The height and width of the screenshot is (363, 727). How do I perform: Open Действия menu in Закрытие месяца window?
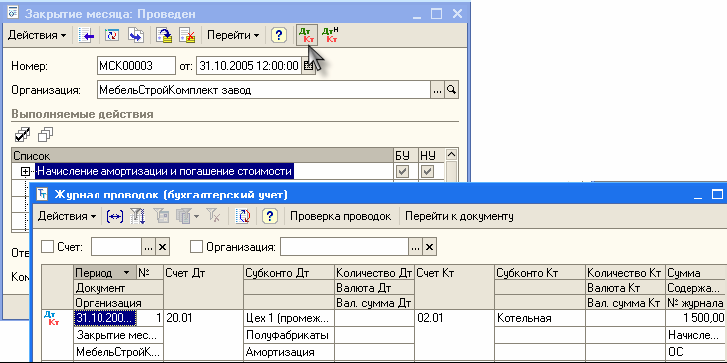pyautogui.click(x=37, y=35)
